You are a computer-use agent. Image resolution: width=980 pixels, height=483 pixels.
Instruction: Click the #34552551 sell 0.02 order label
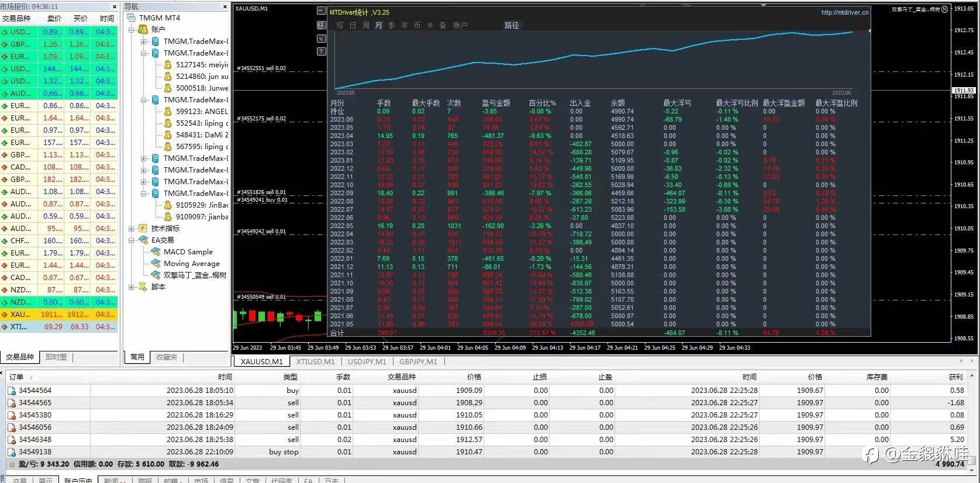pyautogui.click(x=261, y=68)
